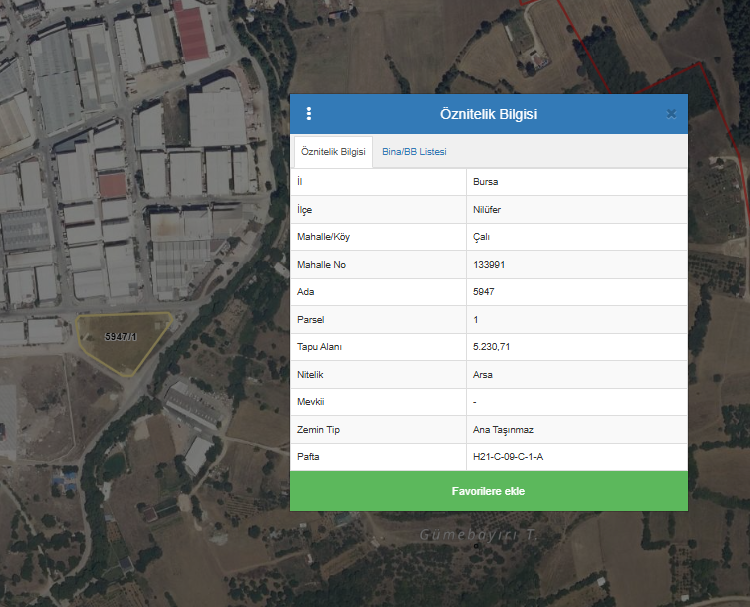
Task: Select the Pafta code H21-C-09-C-1-A
Action: pyautogui.click(x=508, y=457)
